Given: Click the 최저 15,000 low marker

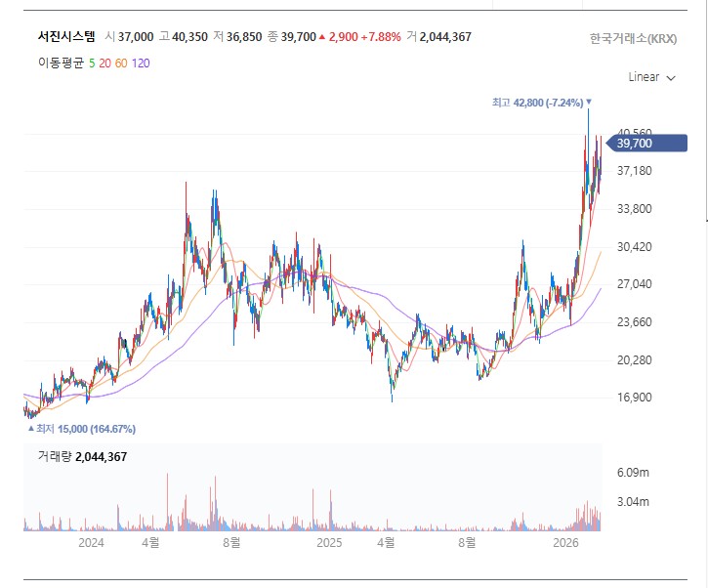Looking at the screenshot, I should (82, 429).
